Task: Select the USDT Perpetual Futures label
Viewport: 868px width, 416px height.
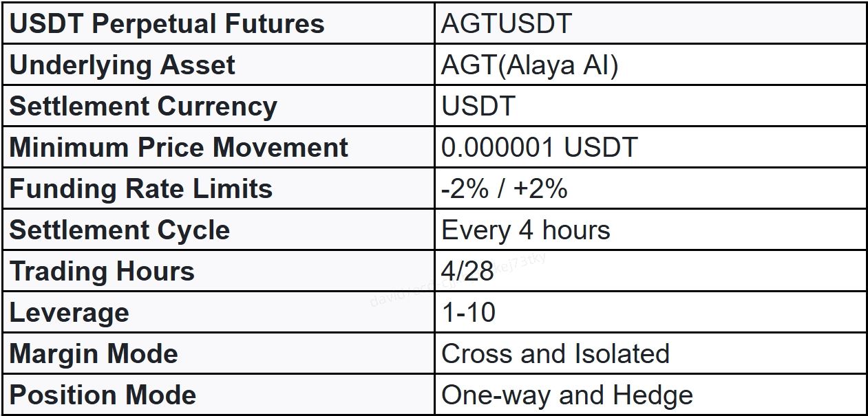Action: coord(167,24)
